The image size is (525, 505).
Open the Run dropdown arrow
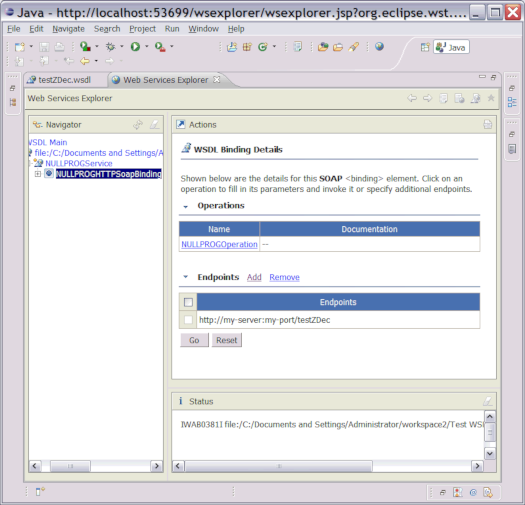coord(146,46)
